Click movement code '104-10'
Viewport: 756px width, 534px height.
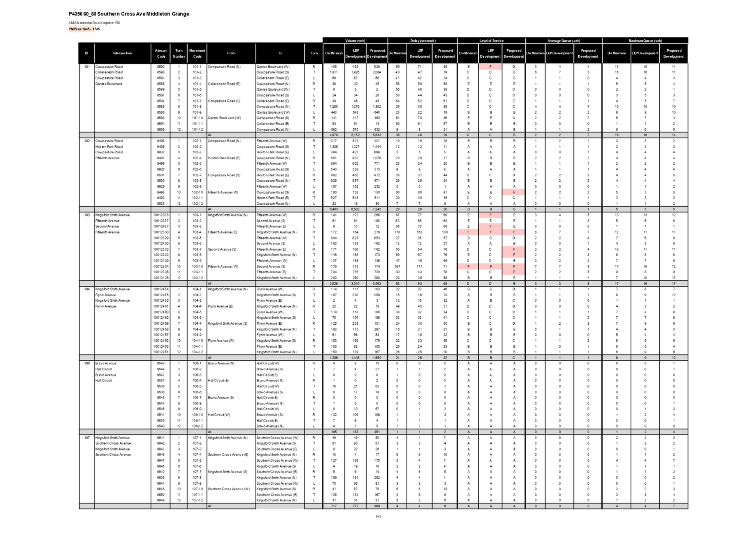pos(197,341)
